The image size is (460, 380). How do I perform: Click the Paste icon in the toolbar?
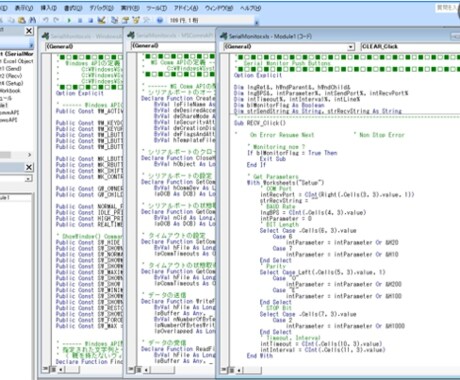click(22, 20)
